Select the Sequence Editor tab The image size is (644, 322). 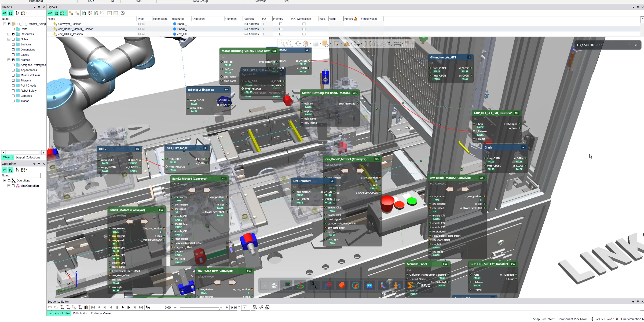[x=59, y=313]
